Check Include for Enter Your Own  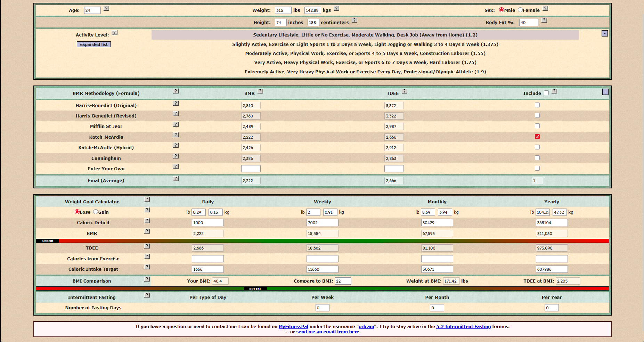pyautogui.click(x=537, y=168)
